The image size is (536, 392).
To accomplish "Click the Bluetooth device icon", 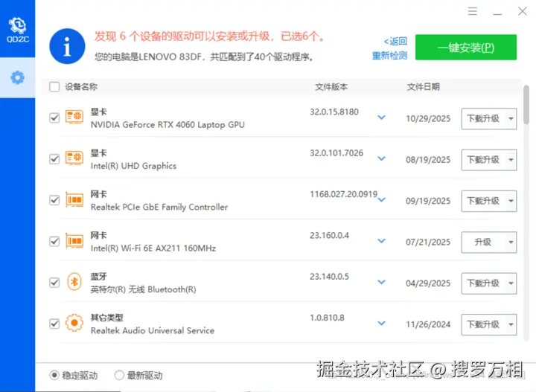I will pyautogui.click(x=74, y=282).
